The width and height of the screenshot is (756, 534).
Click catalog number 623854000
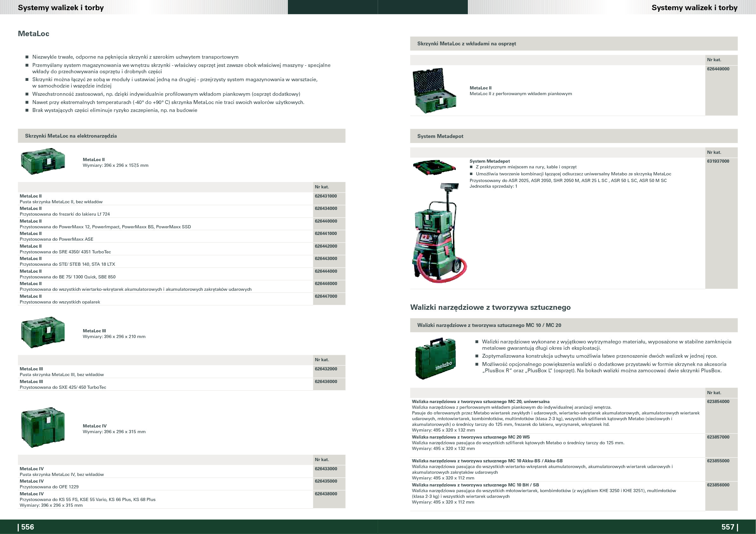718,401
